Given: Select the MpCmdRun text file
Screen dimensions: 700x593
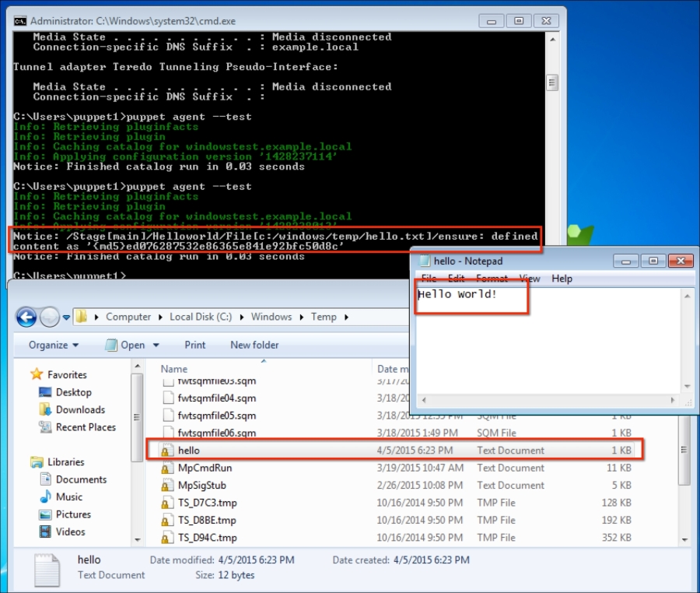Looking at the screenshot, I should coord(205,468).
